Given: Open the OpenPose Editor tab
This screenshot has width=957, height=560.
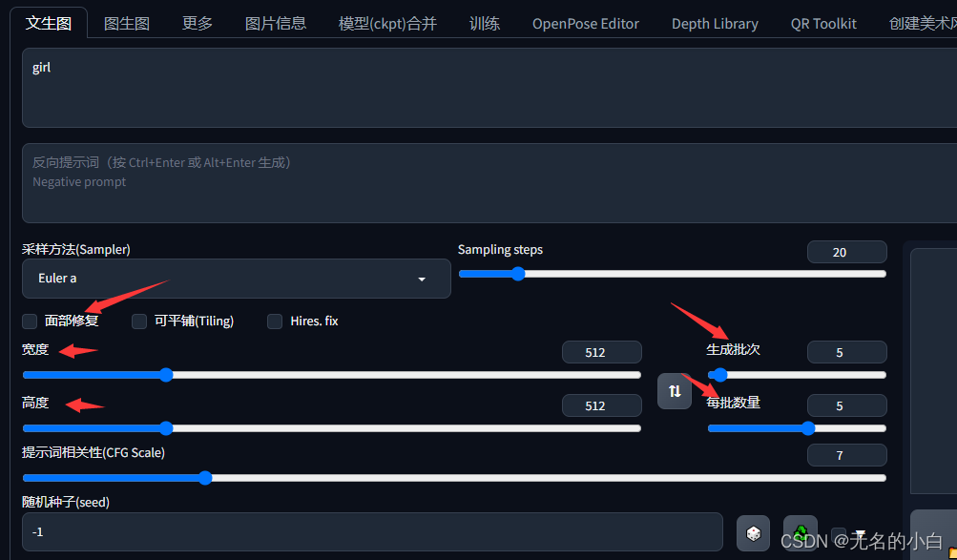Looking at the screenshot, I should 585,23.
